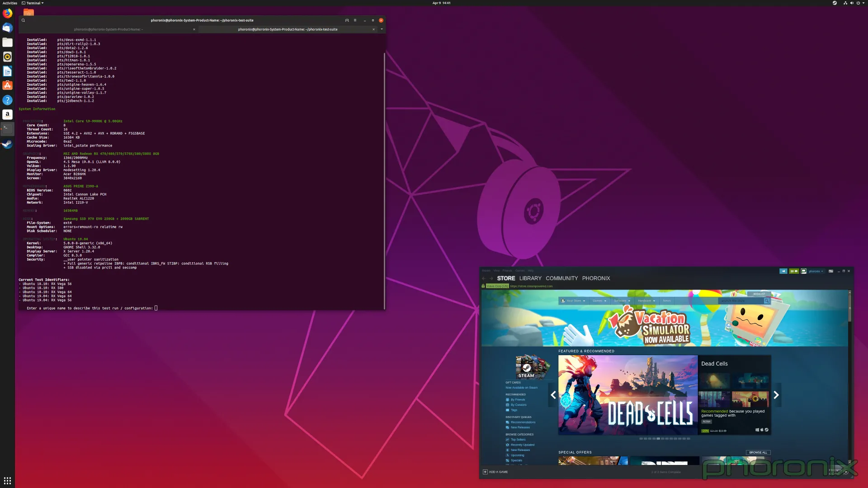Click the Top Sellers category link
The width and height of the screenshot is (868, 488).
[x=518, y=440]
